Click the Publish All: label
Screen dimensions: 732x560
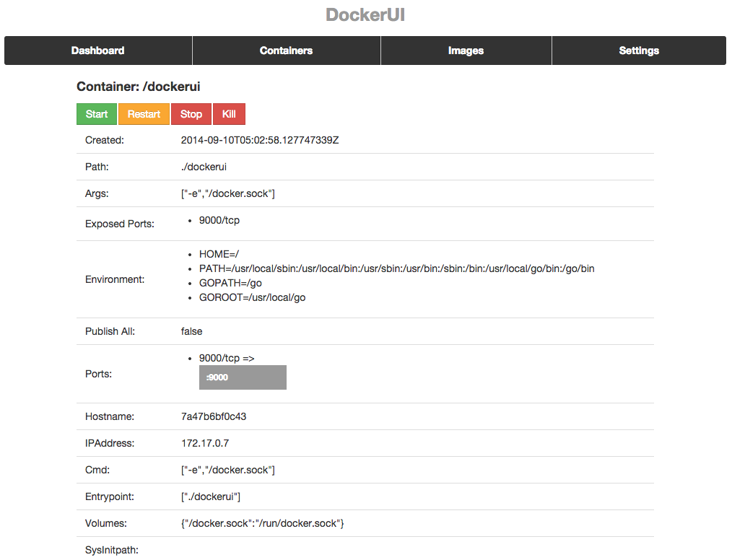click(x=110, y=331)
